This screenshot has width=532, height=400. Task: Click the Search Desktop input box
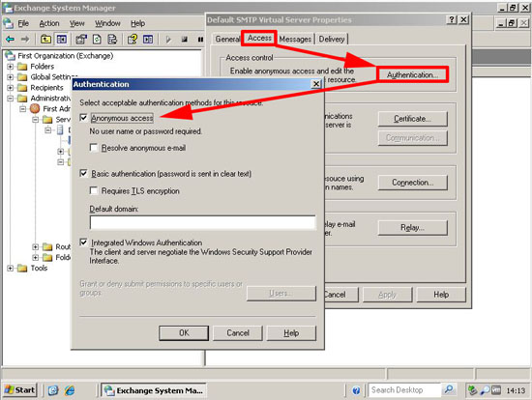404,390
